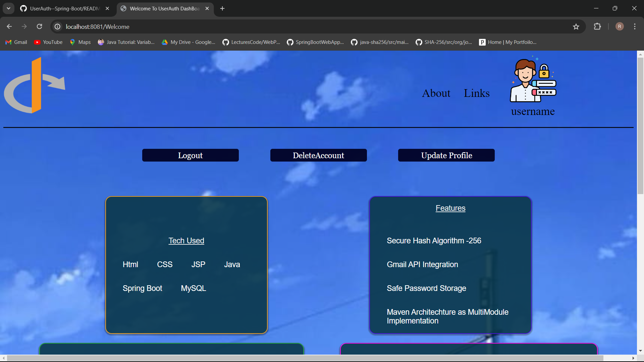Image resolution: width=644 pixels, height=362 pixels.
Task: Open the browser extensions puzzle icon
Action: coord(597,26)
